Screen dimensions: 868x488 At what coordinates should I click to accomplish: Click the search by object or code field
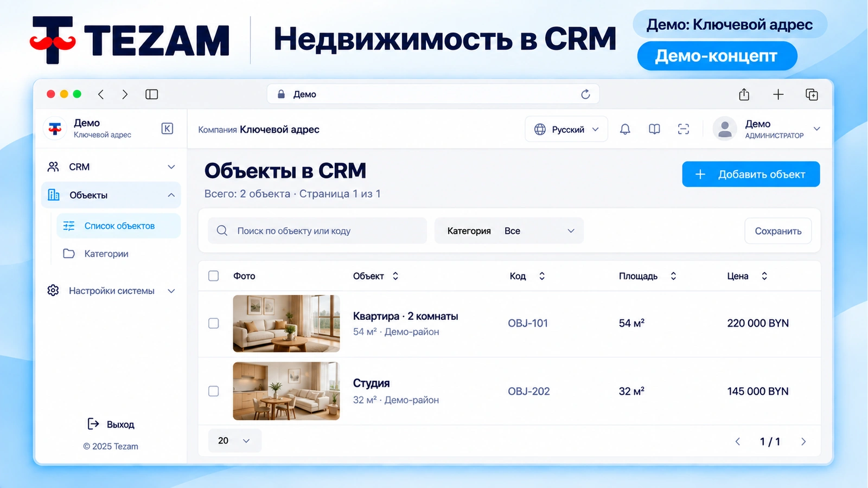pos(317,230)
